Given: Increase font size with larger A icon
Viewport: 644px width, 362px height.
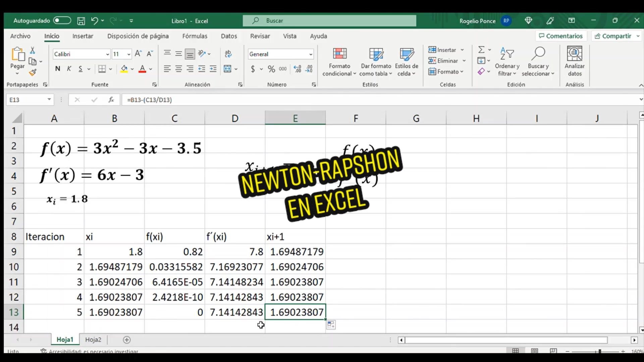Looking at the screenshot, I should click(x=138, y=54).
